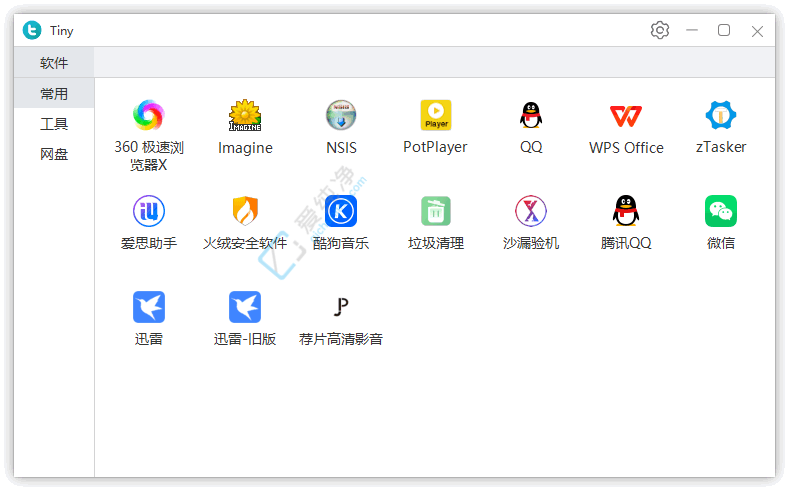Launch 酷狗音乐 music player
This screenshot has height=491, width=789.
[341, 211]
